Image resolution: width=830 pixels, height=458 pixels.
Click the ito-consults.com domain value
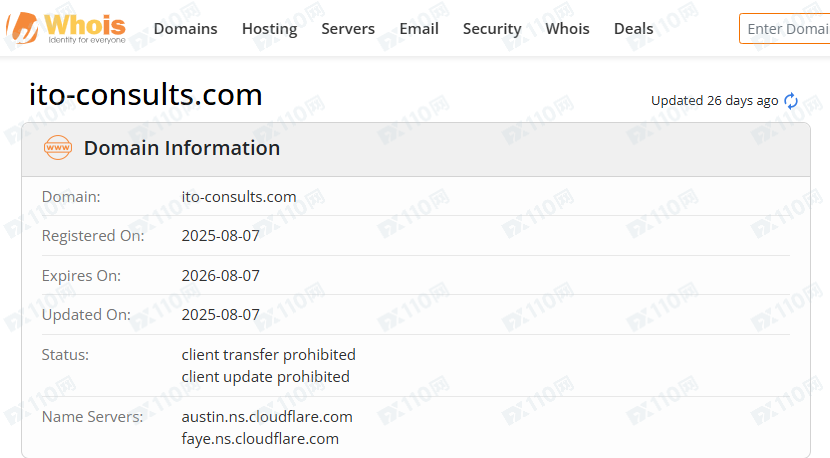(x=239, y=197)
